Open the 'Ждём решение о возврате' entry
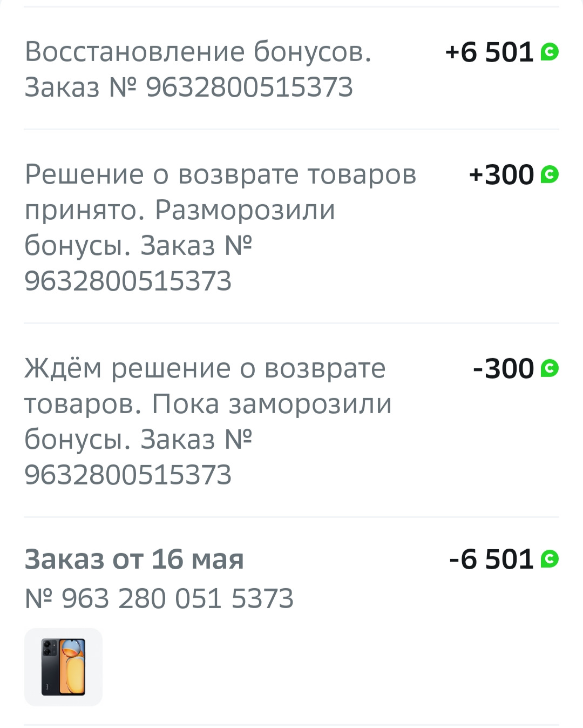The width and height of the screenshot is (583, 728). [x=205, y=369]
